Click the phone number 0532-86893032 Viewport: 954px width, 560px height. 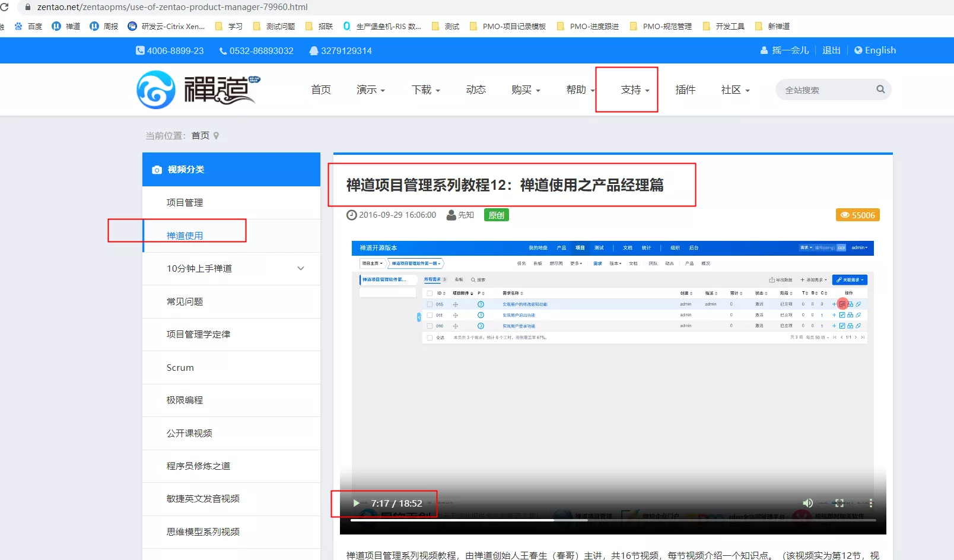(x=261, y=51)
